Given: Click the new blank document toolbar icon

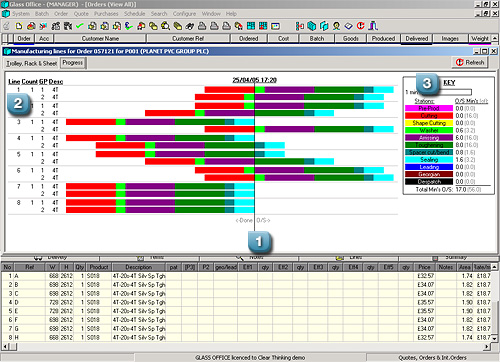Looking at the screenshot, I should pyautogui.click(x=19, y=26).
